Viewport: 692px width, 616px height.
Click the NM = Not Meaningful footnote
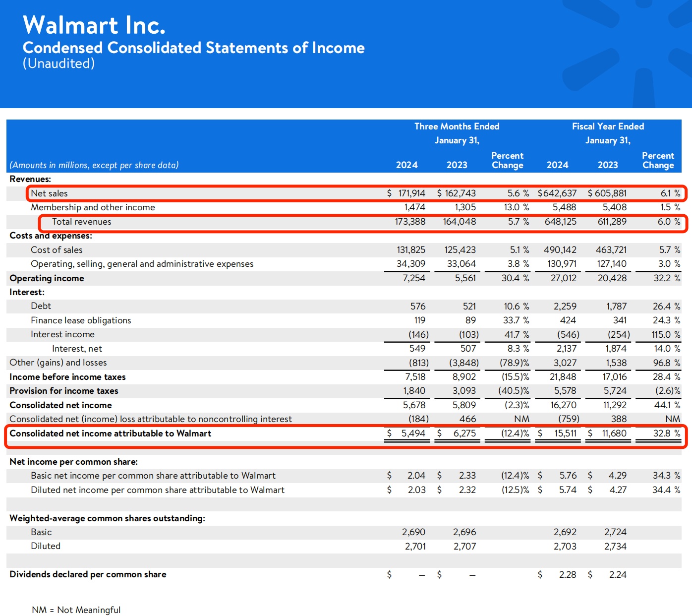(76, 610)
